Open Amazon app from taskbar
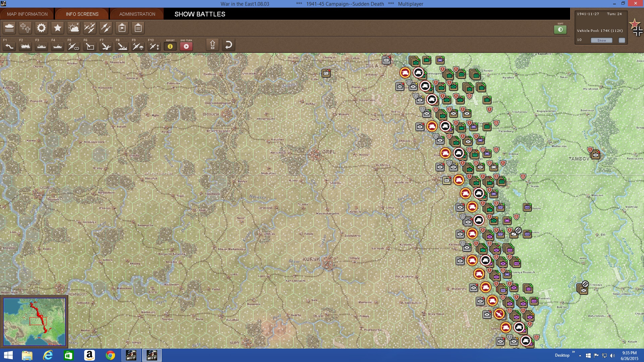 [x=89, y=355]
